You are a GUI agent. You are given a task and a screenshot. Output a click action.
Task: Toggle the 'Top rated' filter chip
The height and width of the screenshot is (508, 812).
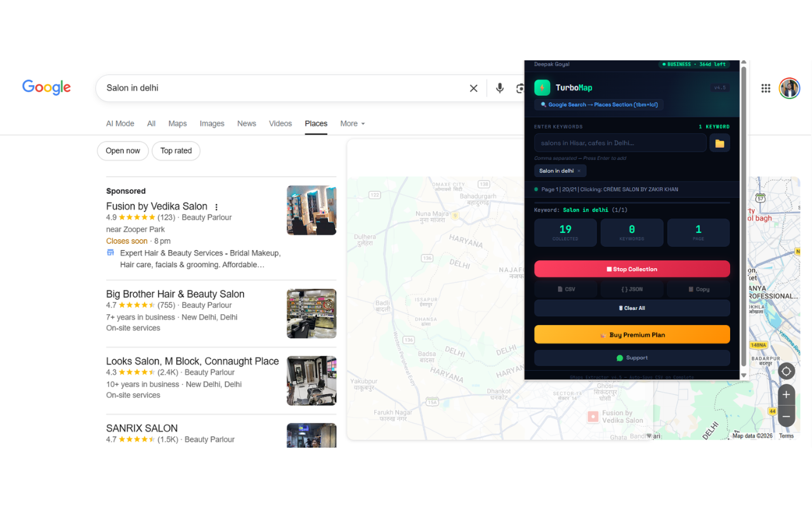click(x=176, y=150)
